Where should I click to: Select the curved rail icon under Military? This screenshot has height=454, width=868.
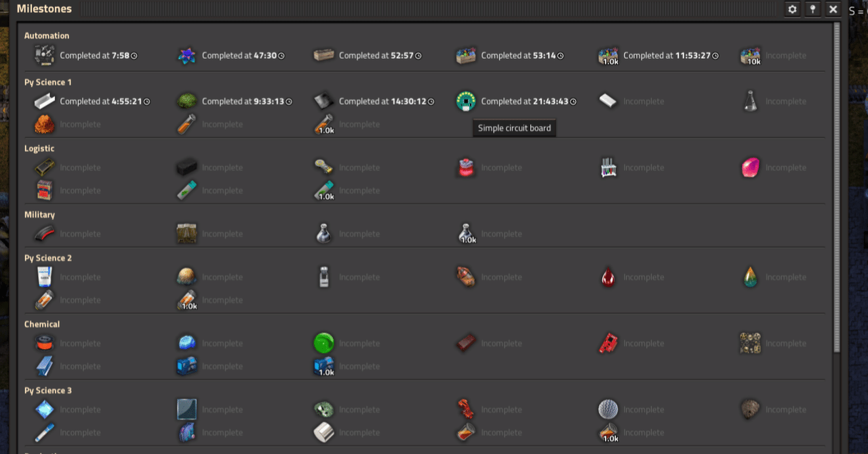(x=45, y=234)
